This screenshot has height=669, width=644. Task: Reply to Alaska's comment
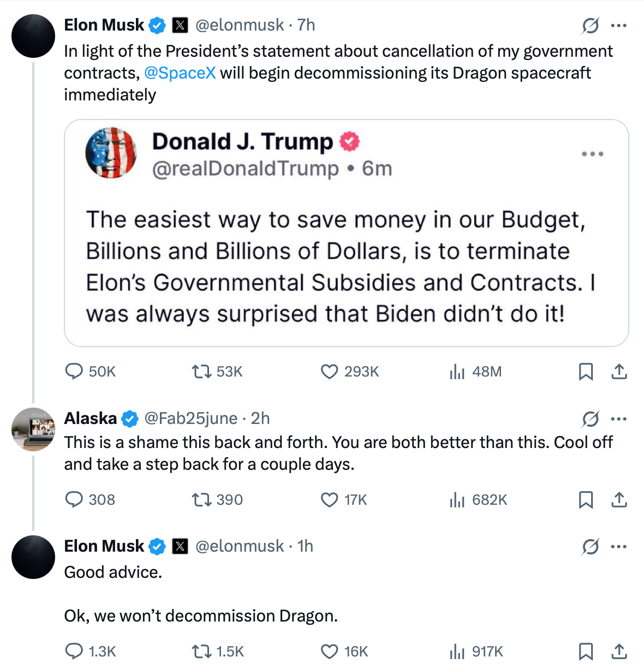click(x=74, y=499)
